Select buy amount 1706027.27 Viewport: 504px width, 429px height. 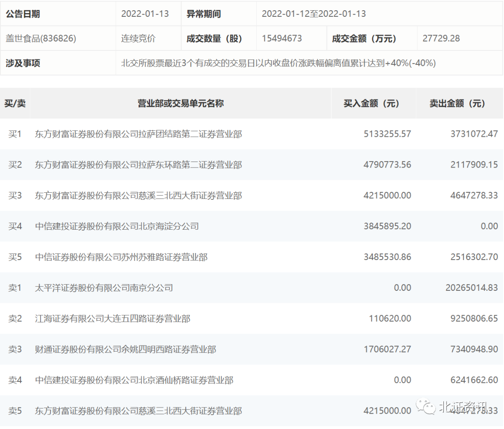click(x=387, y=349)
